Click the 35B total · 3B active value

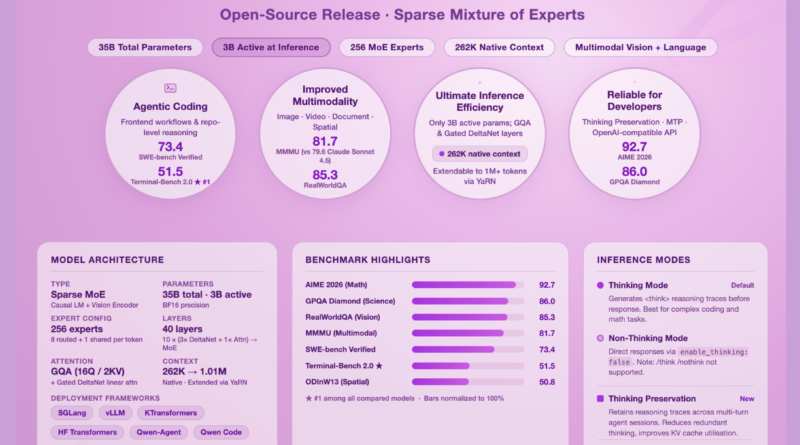[207, 294]
